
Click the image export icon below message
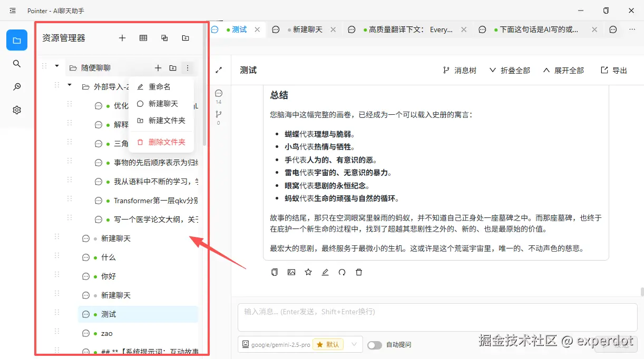(x=291, y=272)
